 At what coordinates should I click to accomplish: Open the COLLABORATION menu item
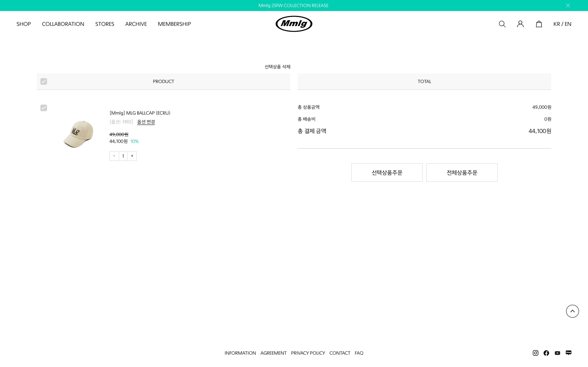pyautogui.click(x=63, y=24)
